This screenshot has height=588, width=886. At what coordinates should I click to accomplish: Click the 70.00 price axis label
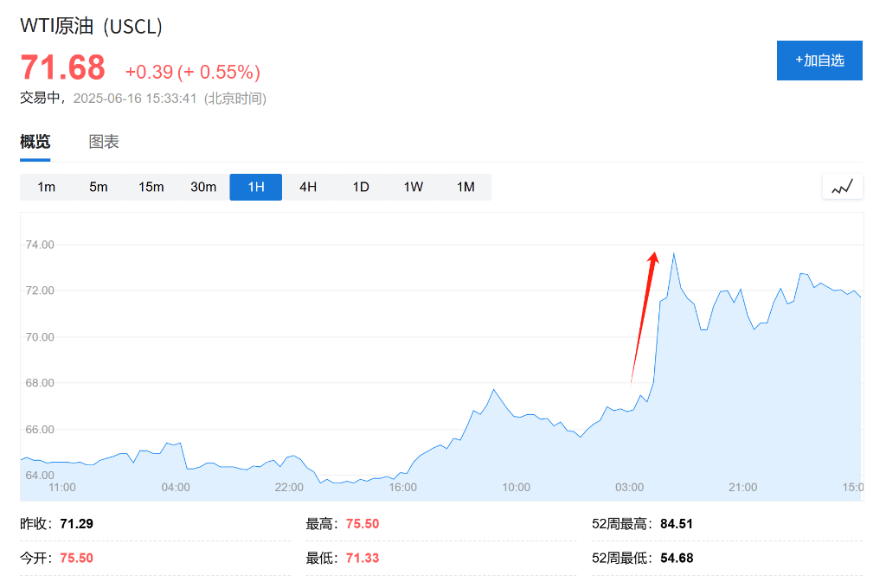(40, 337)
